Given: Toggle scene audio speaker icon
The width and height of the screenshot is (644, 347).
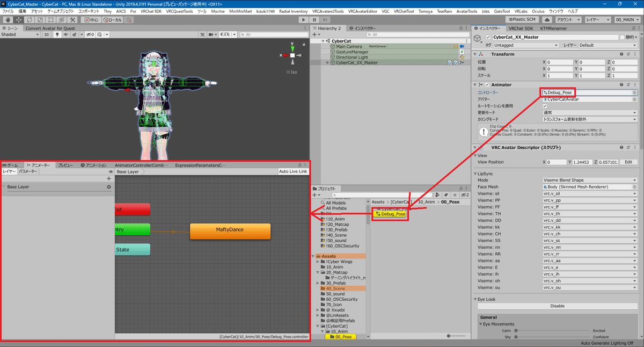Looking at the screenshot, I should (66, 34).
